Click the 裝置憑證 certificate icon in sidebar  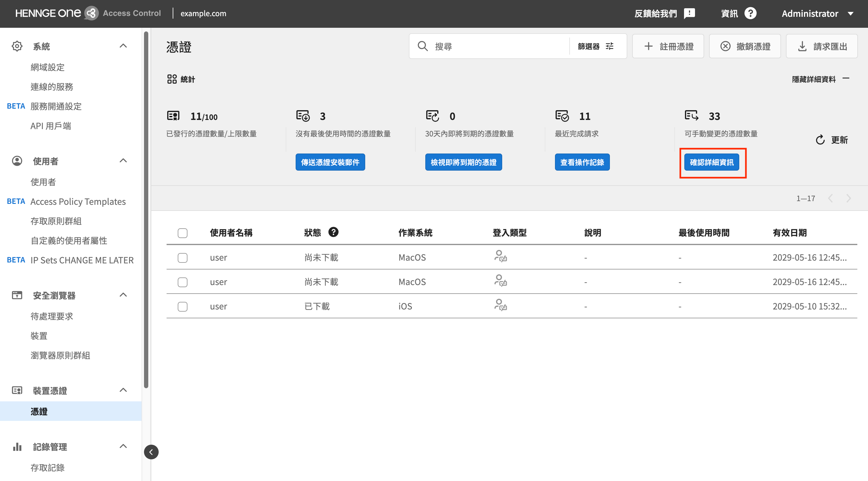(x=17, y=390)
